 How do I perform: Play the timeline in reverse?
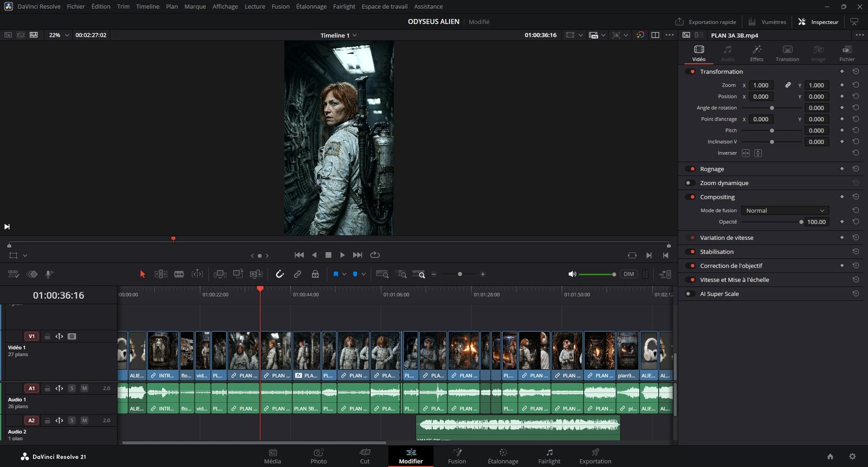click(314, 255)
